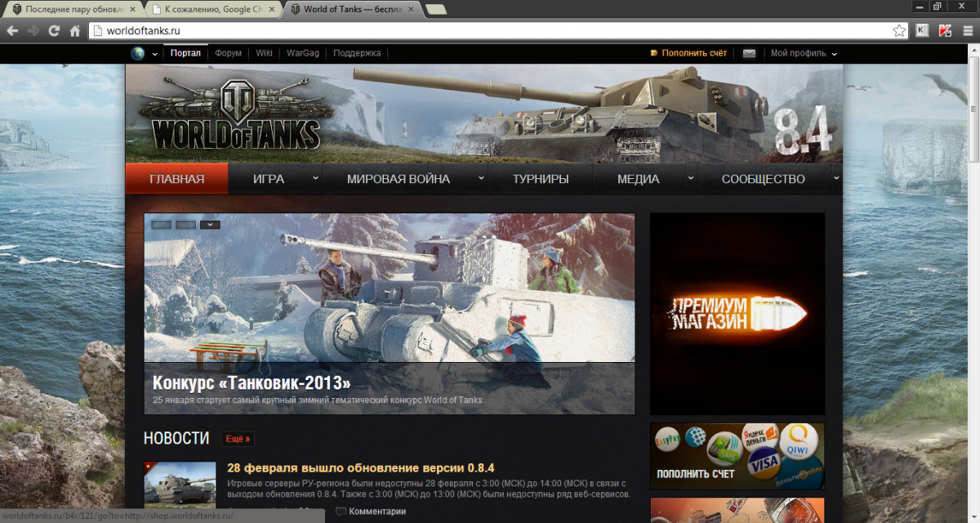Open the browser home page icon

(x=75, y=31)
